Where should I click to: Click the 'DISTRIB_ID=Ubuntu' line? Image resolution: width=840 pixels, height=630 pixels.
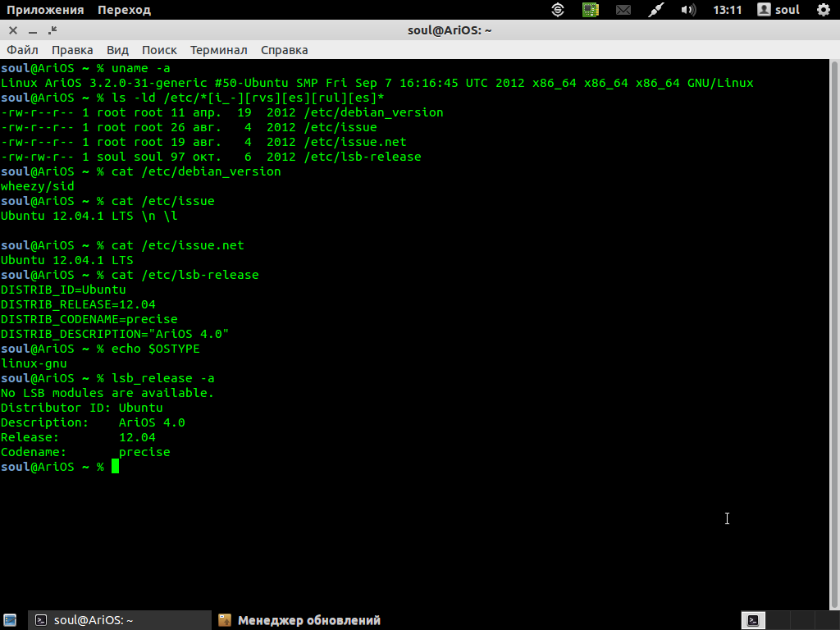click(x=63, y=290)
